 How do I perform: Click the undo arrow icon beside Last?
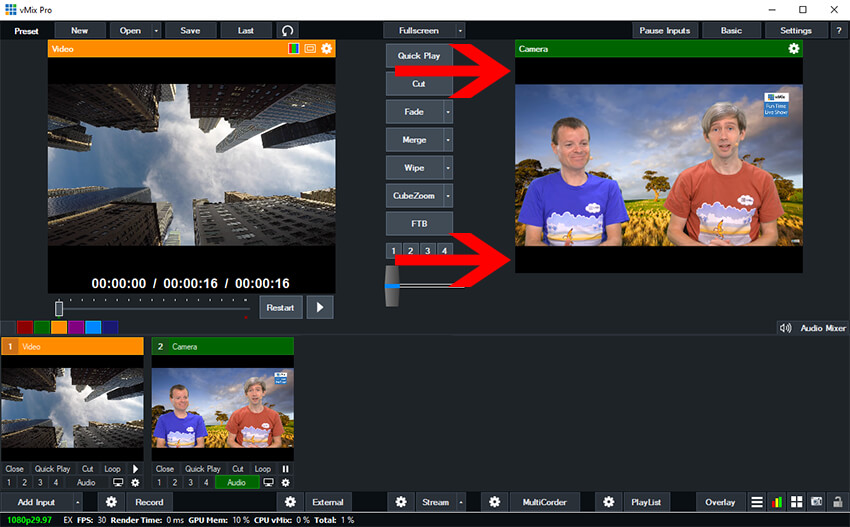[288, 31]
